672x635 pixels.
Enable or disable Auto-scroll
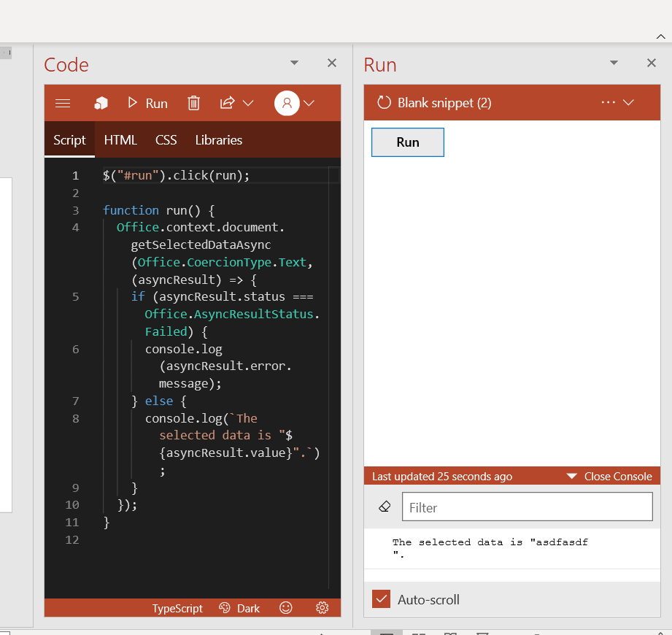coord(381,599)
